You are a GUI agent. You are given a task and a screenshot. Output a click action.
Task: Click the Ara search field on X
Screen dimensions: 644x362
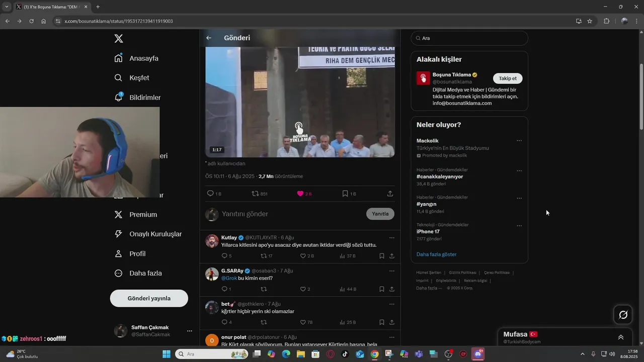pyautogui.click(x=469, y=38)
